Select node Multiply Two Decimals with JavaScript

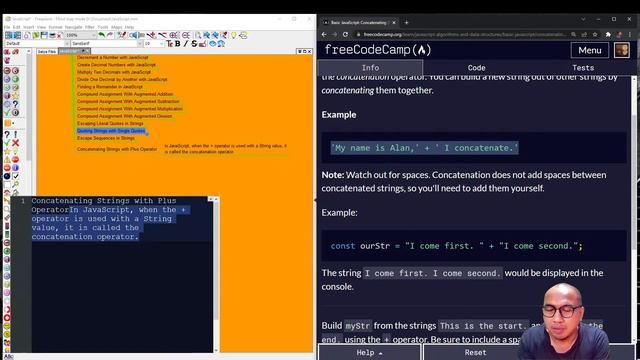click(x=114, y=72)
